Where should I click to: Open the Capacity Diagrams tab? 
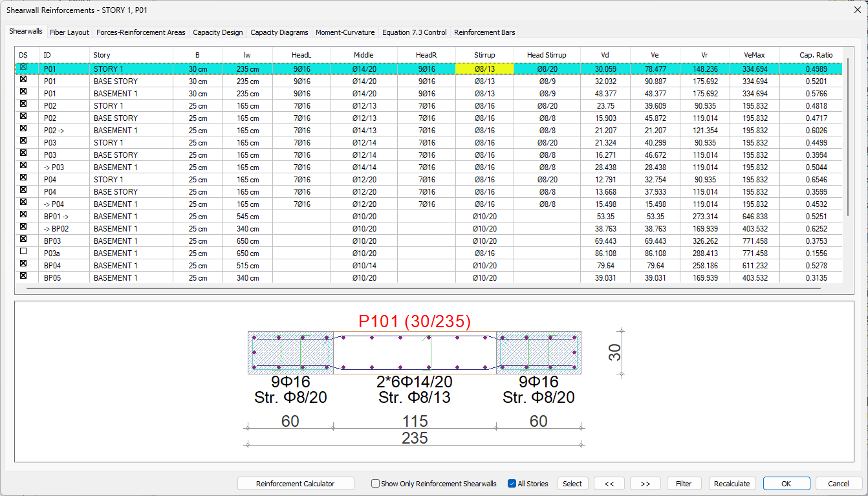[279, 32]
